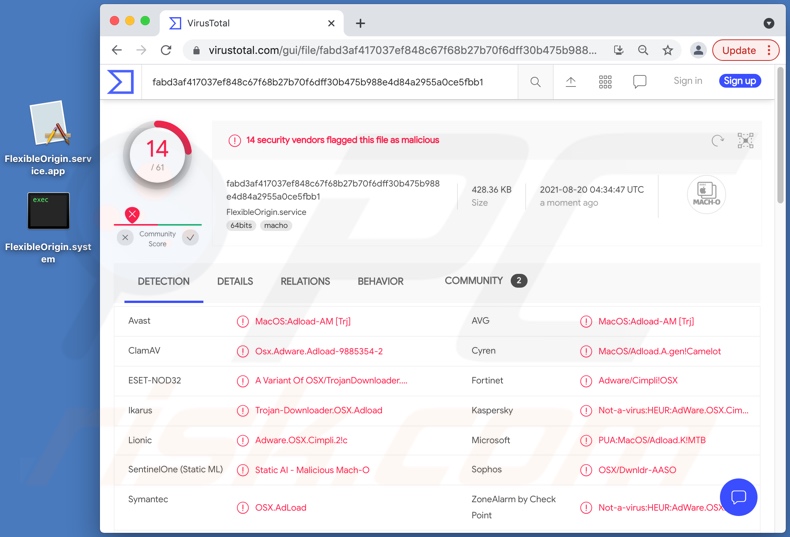The image size is (790, 537).
Task: Click the file hash search field
Action: [x=330, y=82]
